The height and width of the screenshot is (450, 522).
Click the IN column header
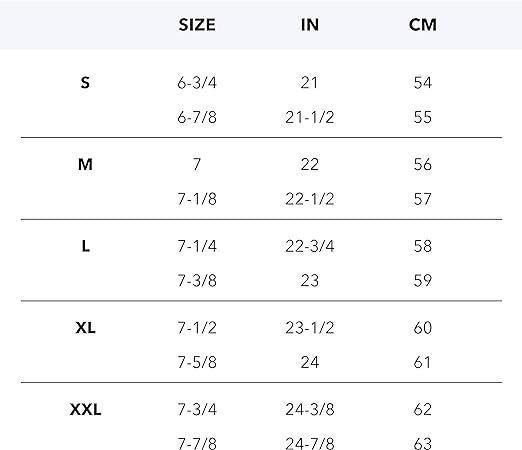310,25
